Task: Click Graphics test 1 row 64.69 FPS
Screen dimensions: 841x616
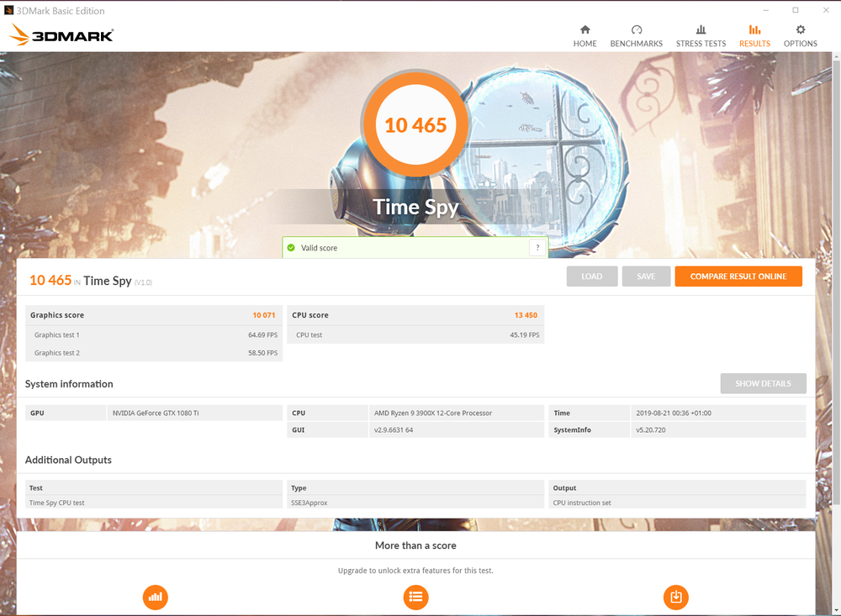Action: coord(154,335)
